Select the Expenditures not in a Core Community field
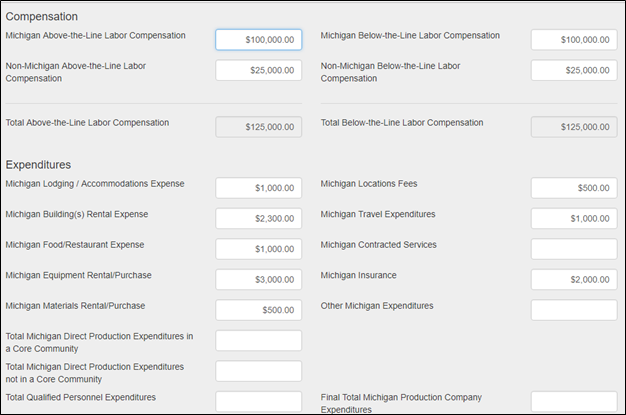 click(x=258, y=371)
